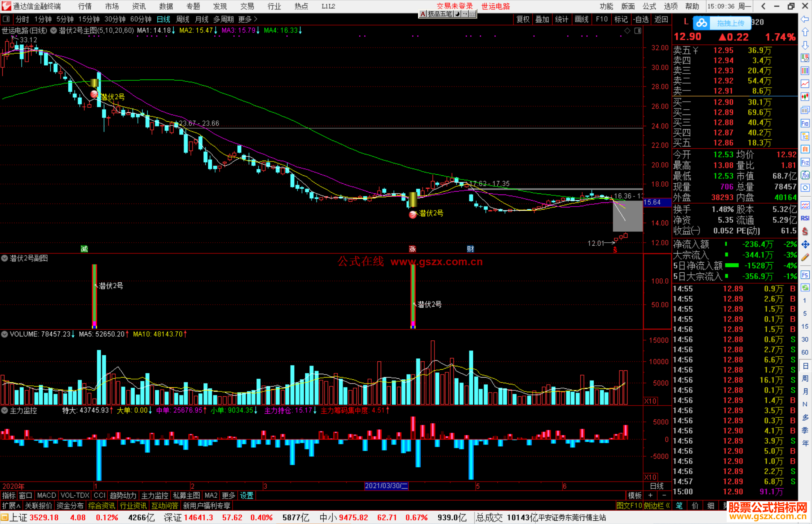This screenshot has width=812, height=524.
Task: Select the pencil drawing tool icon
Action: (x=805, y=257)
